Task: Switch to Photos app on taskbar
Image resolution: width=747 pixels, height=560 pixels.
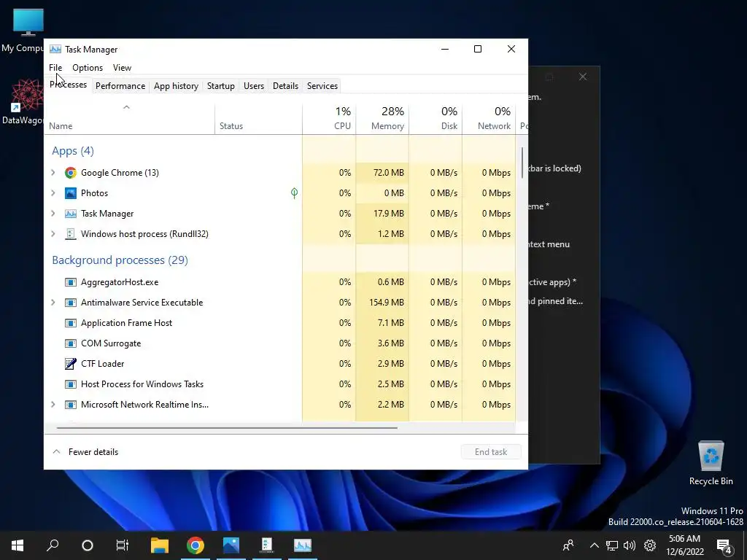Action: [x=231, y=545]
